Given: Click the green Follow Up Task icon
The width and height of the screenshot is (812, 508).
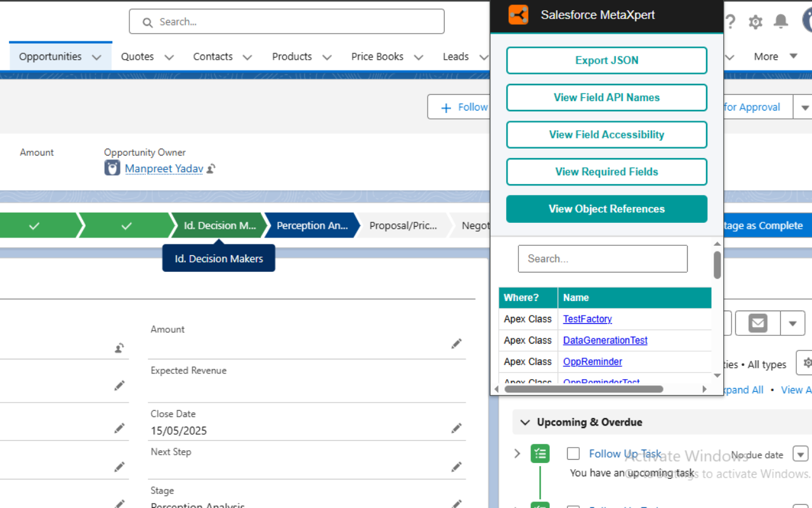Looking at the screenshot, I should coord(540,453).
